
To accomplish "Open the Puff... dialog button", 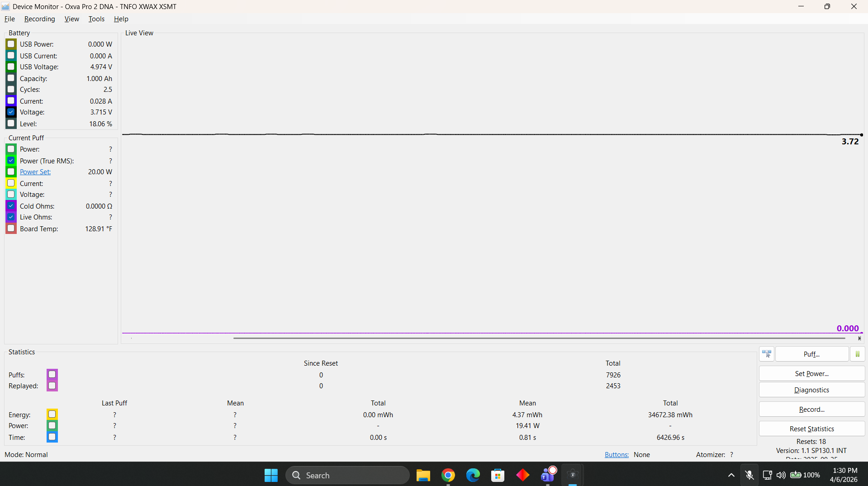I will click(811, 354).
